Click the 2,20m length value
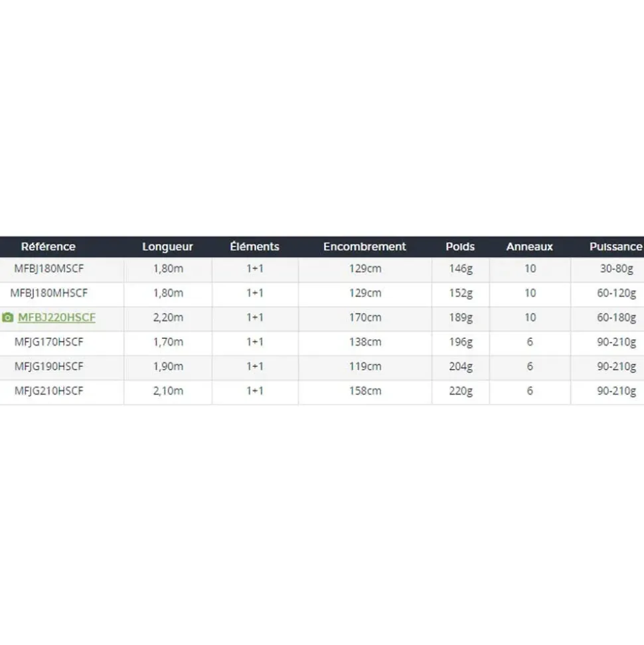This screenshot has height=645, width=644. click(168, 318)
